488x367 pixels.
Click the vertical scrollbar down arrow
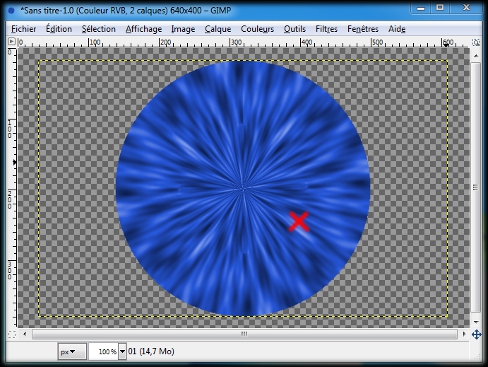coord(476,322)
